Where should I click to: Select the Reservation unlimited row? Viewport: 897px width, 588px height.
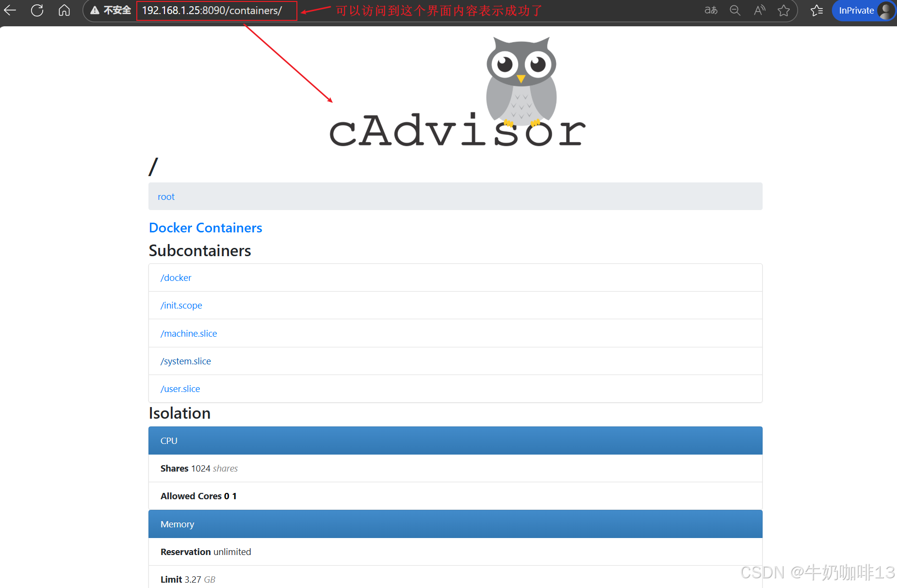coord(456,552)
